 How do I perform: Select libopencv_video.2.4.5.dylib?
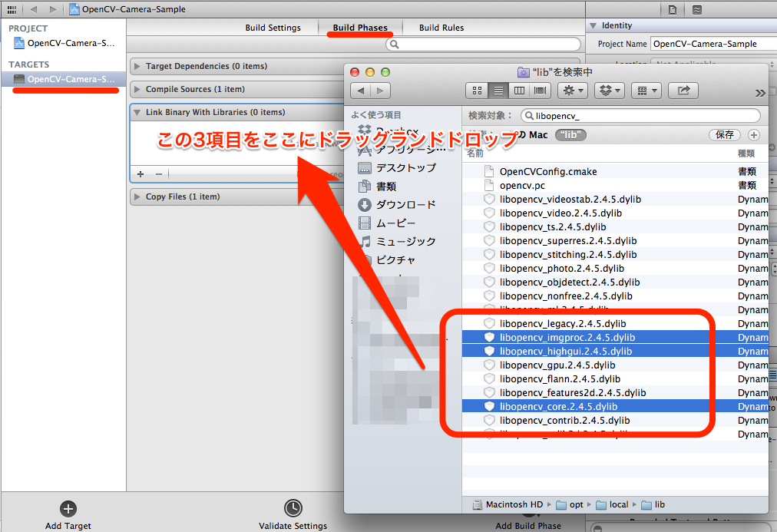(615, 213)
